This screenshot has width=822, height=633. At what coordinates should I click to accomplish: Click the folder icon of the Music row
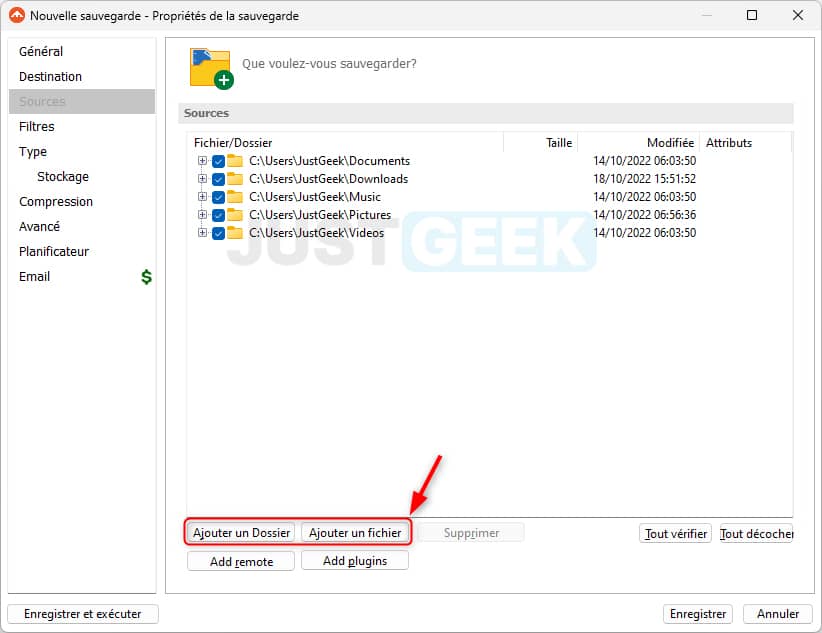point(234,197)
